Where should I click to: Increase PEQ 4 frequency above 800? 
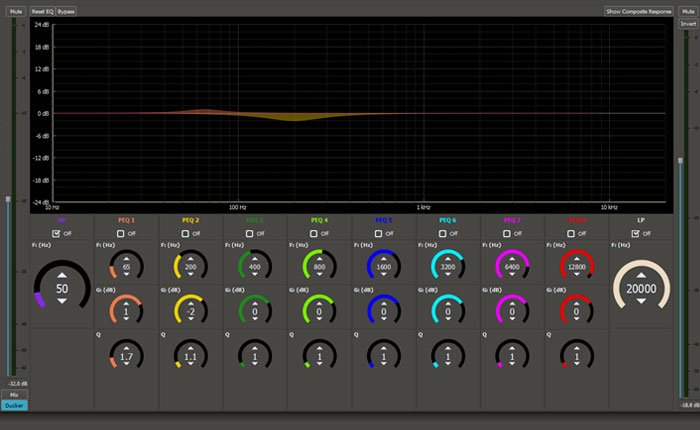[x=320, y=259]
